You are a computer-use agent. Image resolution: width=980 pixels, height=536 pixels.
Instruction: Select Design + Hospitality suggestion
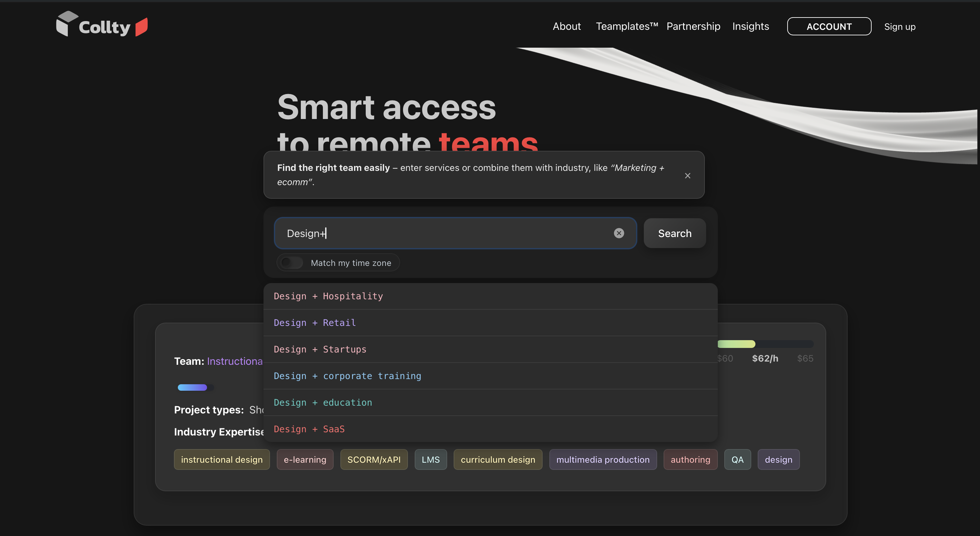click(x=328, y=296)
